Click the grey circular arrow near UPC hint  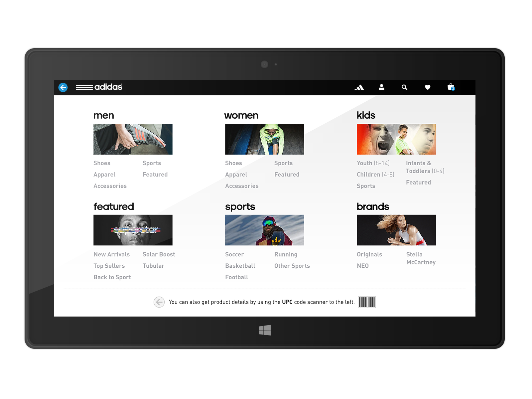[159, 302]
